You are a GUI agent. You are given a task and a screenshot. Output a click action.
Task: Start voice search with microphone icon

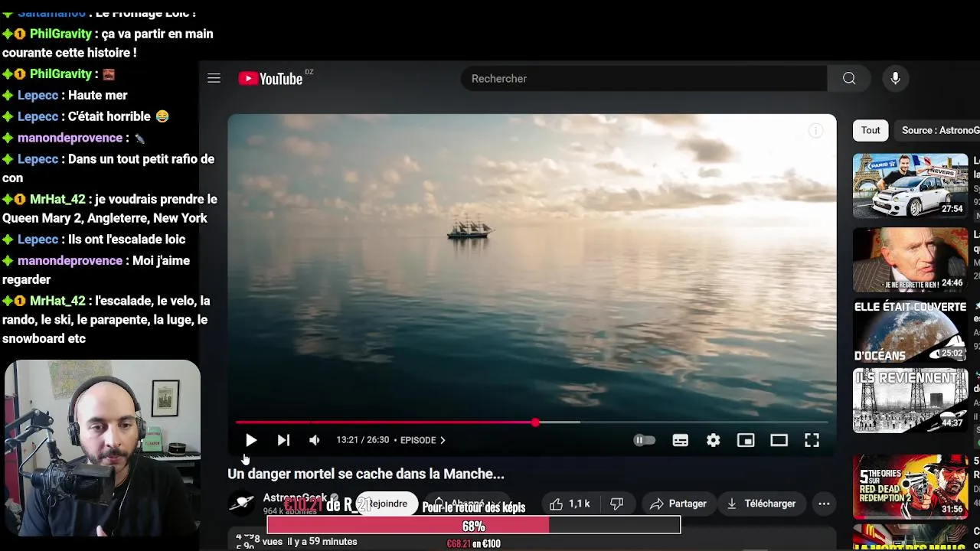pyautogui.click(x=895, y=78)
